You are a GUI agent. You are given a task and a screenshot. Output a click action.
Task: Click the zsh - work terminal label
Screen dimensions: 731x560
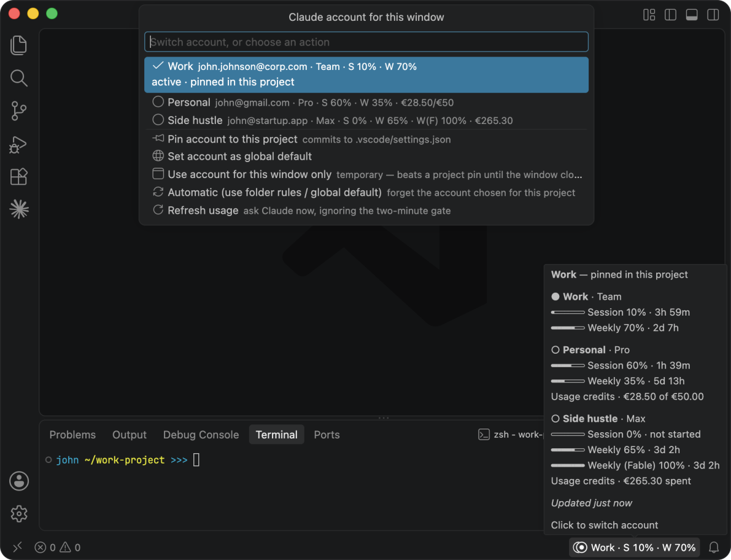[x=519, y=435]
